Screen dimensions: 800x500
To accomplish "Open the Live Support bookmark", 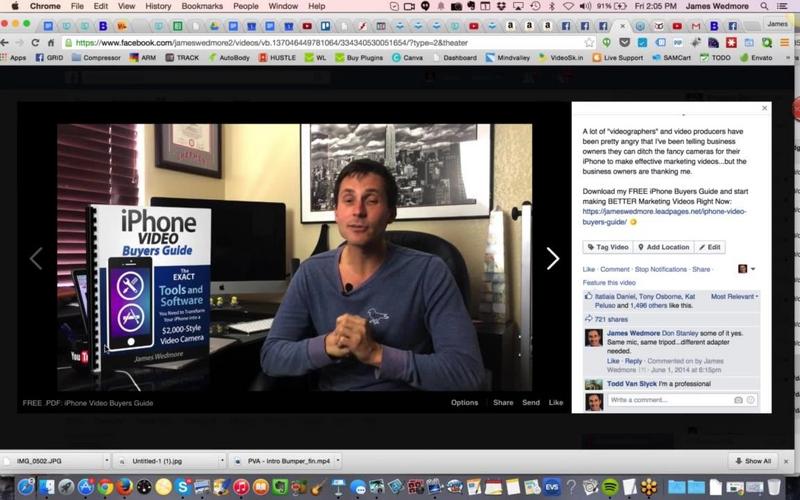I will (618, 58).
